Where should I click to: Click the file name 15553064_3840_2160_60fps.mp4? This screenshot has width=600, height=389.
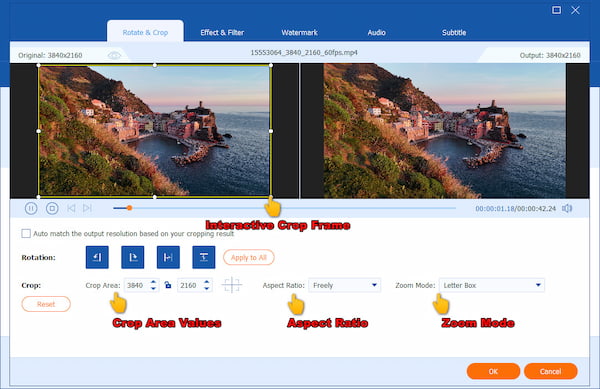(304, 52)
